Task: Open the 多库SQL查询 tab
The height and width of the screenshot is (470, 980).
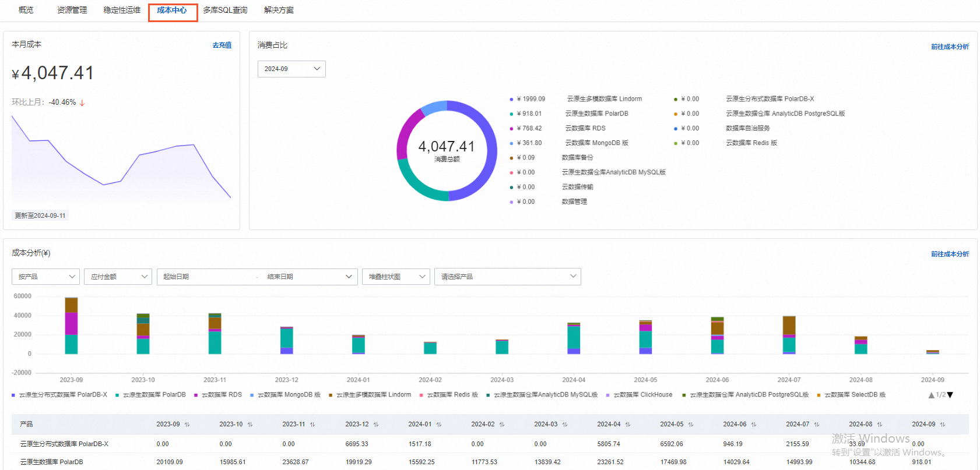Action: pos(225,10)
